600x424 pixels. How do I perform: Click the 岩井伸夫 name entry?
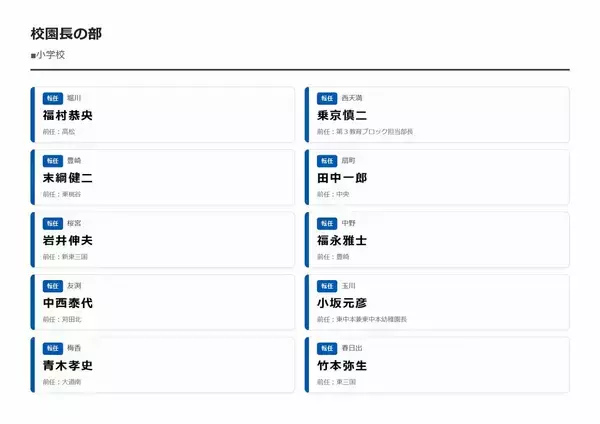[67, 240]
